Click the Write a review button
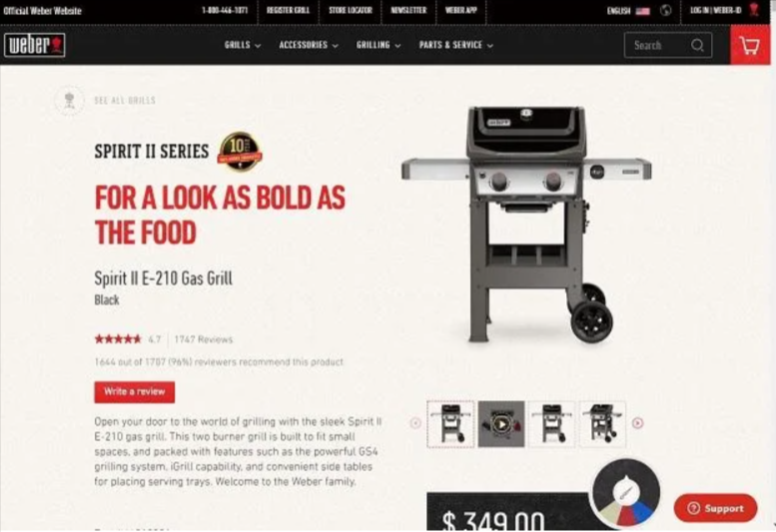The height and width of the screenshot is (532, 776). [135, 392]
